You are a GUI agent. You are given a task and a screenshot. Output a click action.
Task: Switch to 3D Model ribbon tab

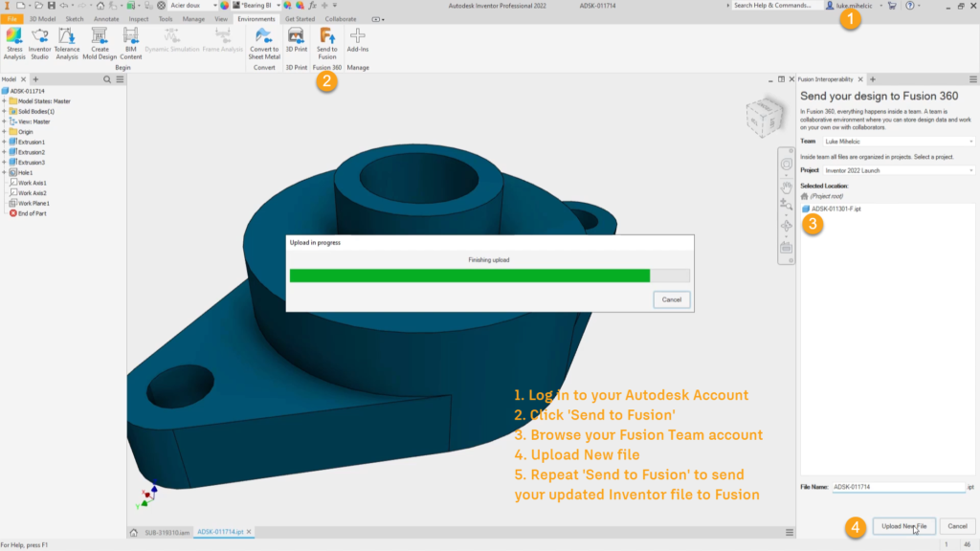click(42, 19)
